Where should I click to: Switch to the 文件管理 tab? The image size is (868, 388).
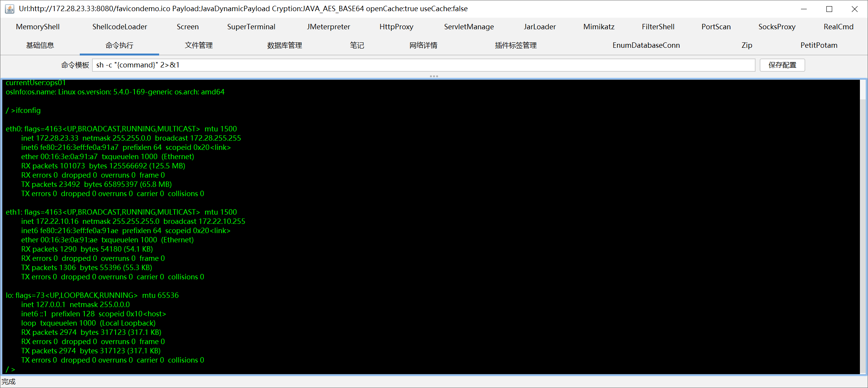[199, 45]
